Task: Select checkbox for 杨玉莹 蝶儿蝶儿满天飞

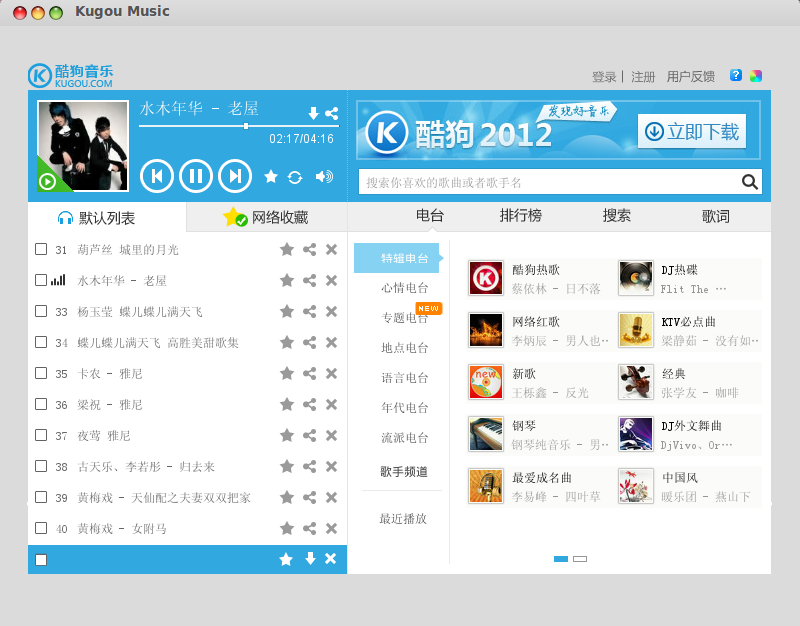Action: click(x=41, y=311)
